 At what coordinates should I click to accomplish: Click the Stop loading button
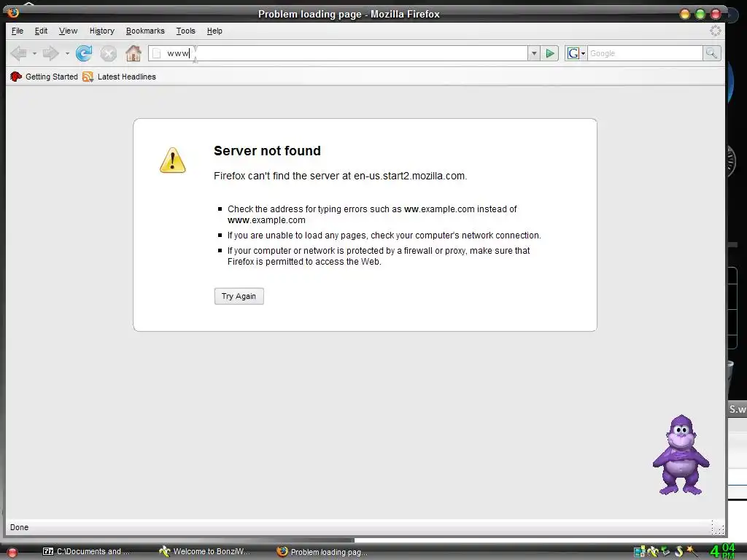tap(108, 53)
